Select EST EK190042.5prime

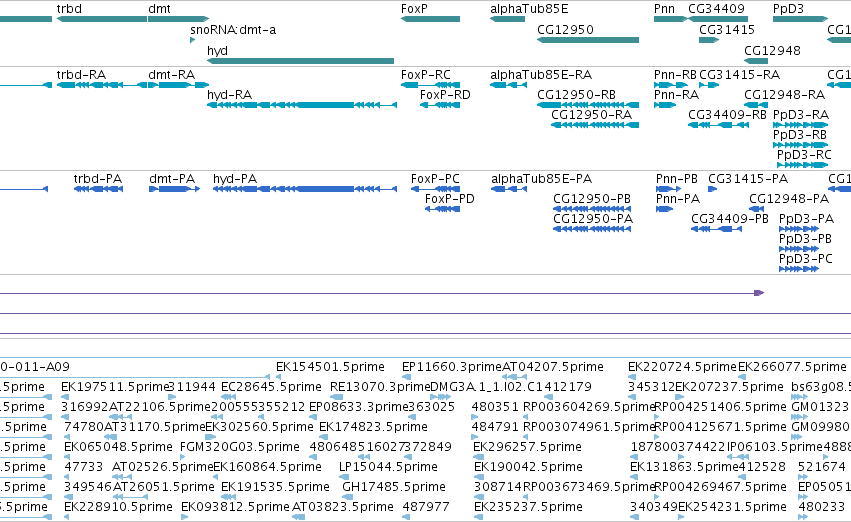(x=528, y=468)
